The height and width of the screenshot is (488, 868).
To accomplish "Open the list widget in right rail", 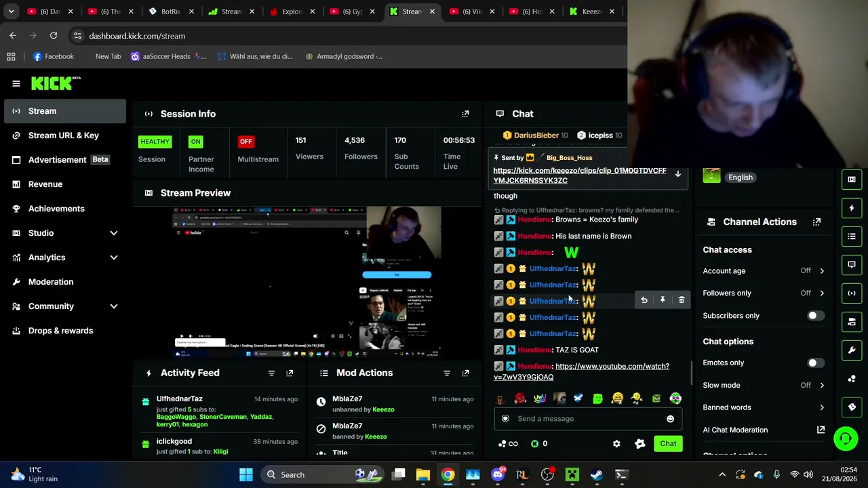I will (x=852, y=237).
